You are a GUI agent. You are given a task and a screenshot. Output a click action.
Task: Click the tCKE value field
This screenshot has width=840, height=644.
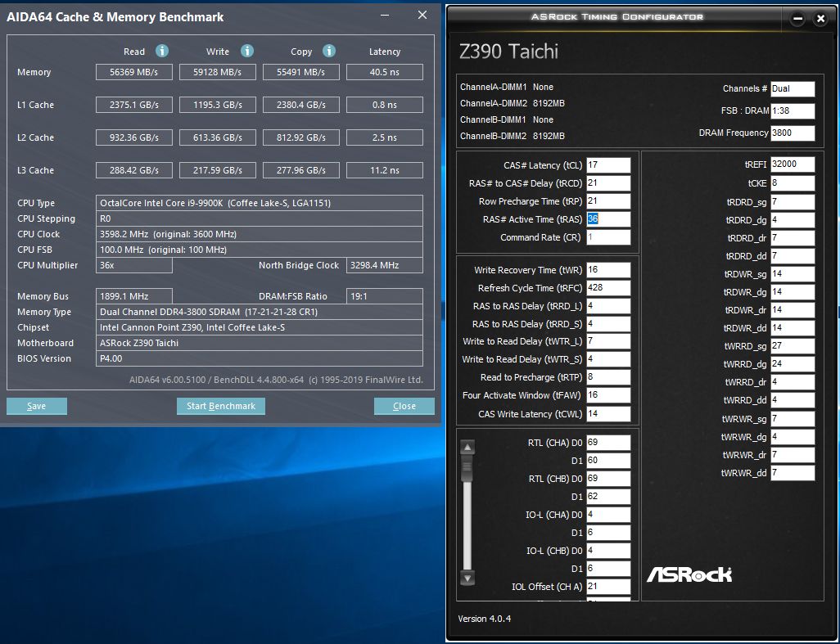(x=793, y=183)
